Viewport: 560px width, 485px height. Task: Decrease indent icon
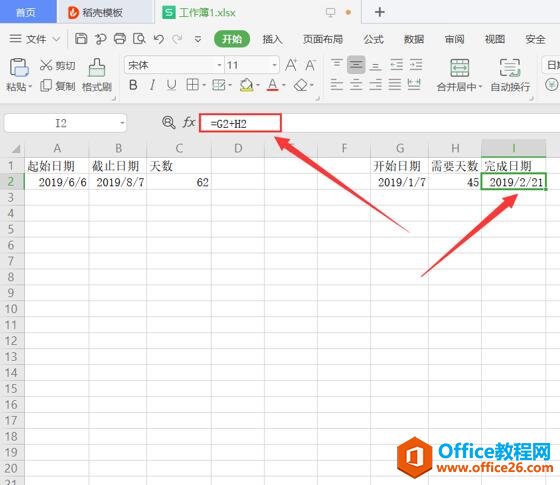(x=396, y=65)
